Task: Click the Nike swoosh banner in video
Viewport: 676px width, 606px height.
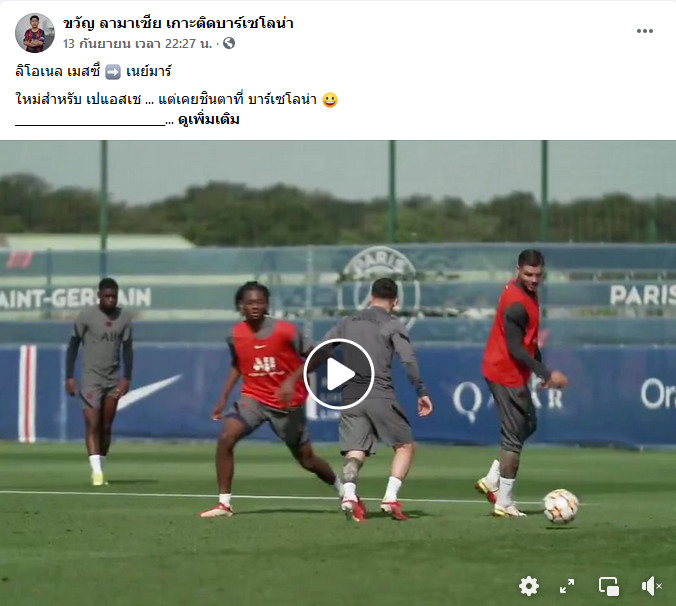Action: click(x=149, y=391)
